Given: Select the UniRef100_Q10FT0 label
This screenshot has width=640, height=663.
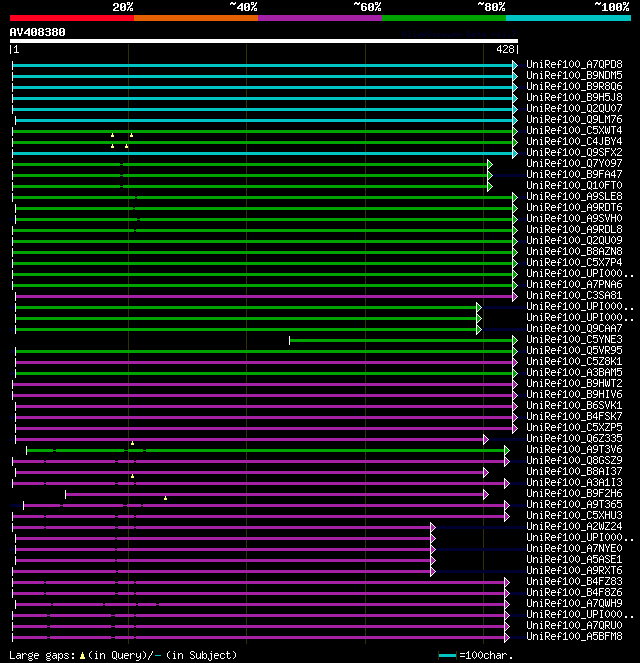Looking at the screenshot, I should [x=574, y=186].
